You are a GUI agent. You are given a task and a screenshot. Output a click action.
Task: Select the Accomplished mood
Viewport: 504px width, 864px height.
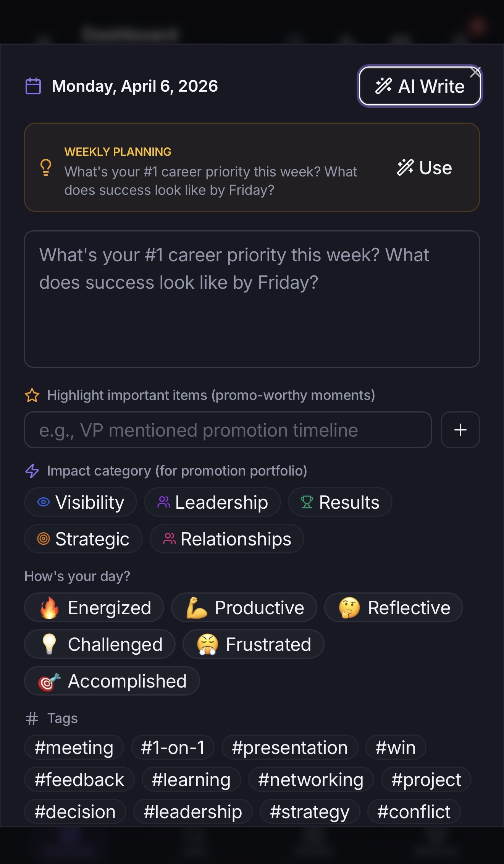tap(111, 681)
